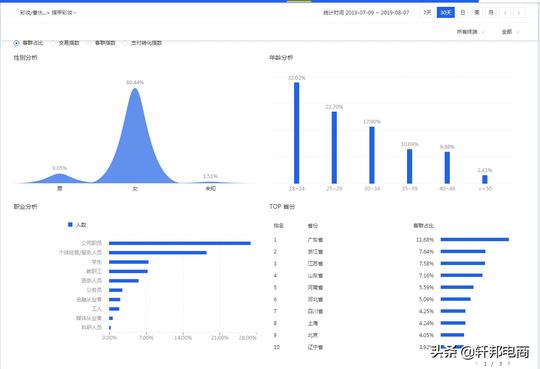Click the 江苏省 province row name
The image size is (540, 369).
(x=315, y=264)
